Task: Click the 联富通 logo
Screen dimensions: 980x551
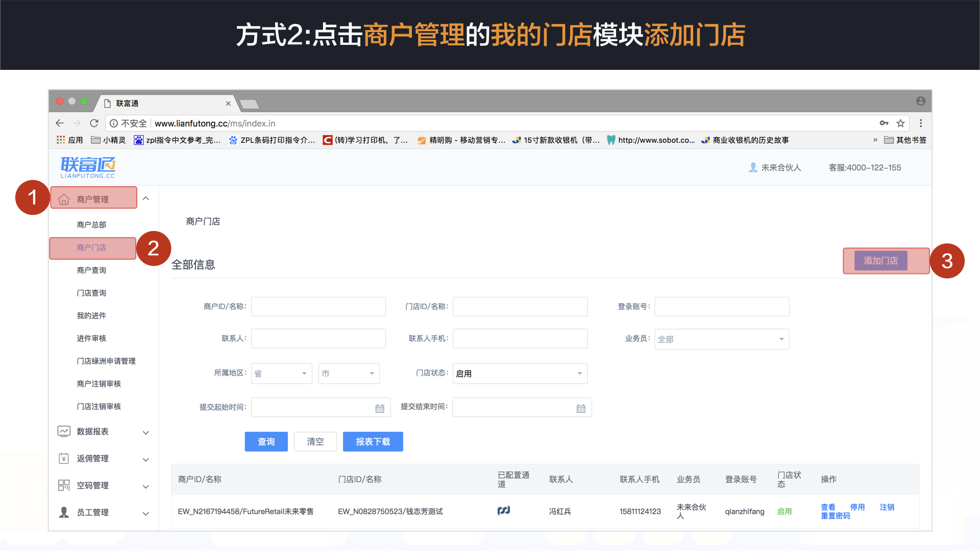Action: click(x=88, y=167)
